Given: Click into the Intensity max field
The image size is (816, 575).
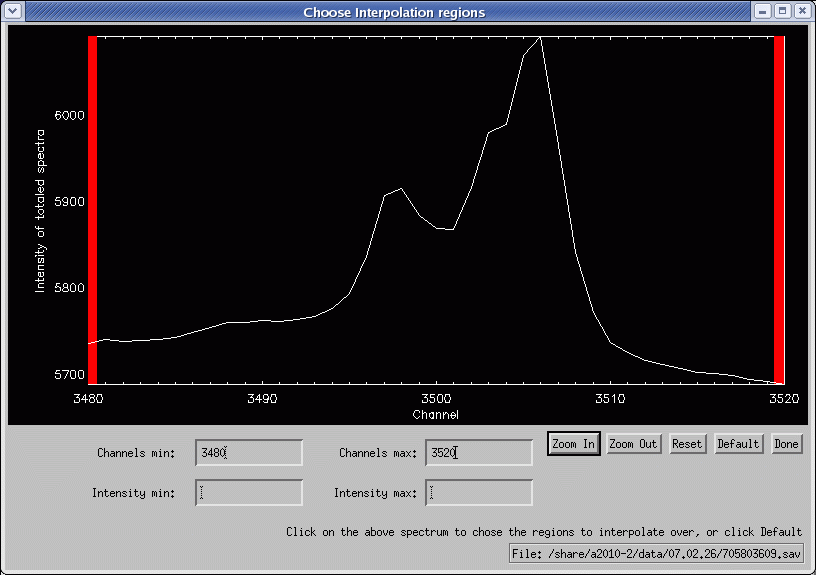Looking at the screenshot, I should [479, 493].
